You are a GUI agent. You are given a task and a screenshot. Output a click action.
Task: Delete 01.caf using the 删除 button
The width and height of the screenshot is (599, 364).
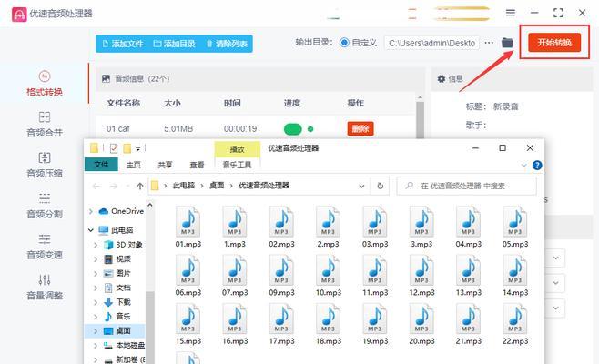click(x=360, y=128)
